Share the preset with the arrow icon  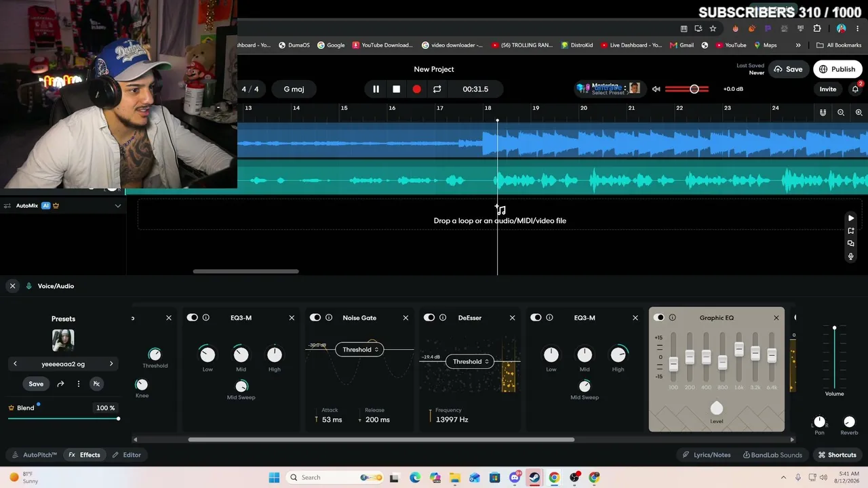click(60, 384)
